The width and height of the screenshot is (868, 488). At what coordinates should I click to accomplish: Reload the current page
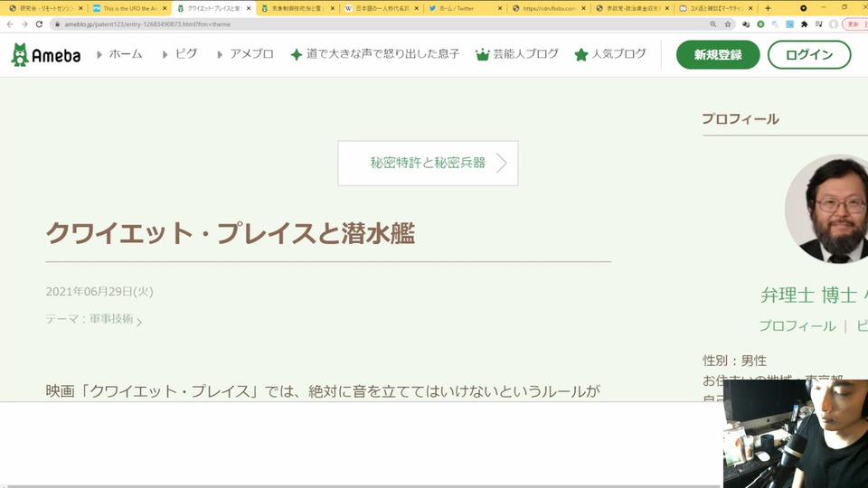coord(39,24)
